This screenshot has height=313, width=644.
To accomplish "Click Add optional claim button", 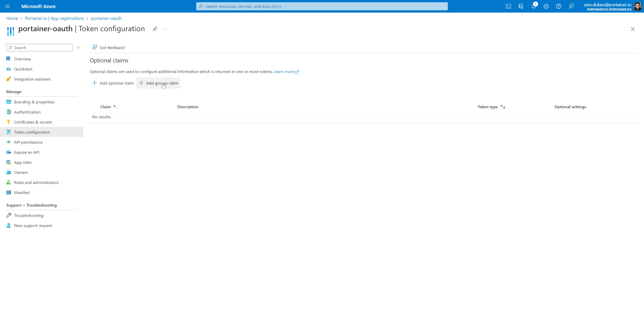I will (113, 83).
